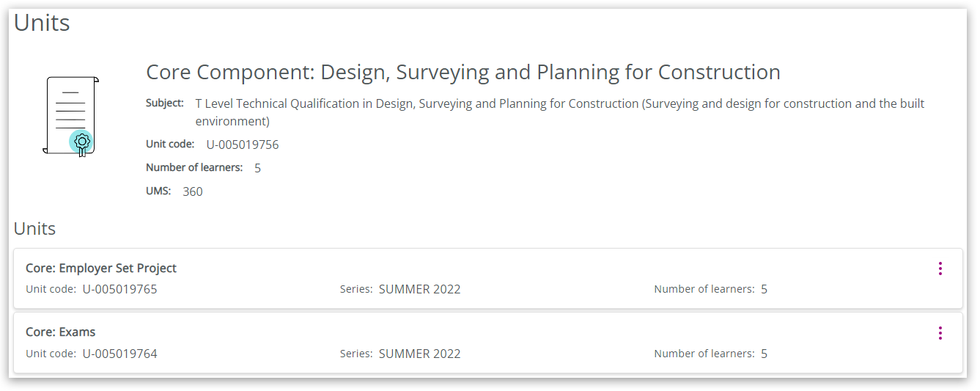
Task: Click the Units subsection heading above the list
Action: tap(34, 229)
